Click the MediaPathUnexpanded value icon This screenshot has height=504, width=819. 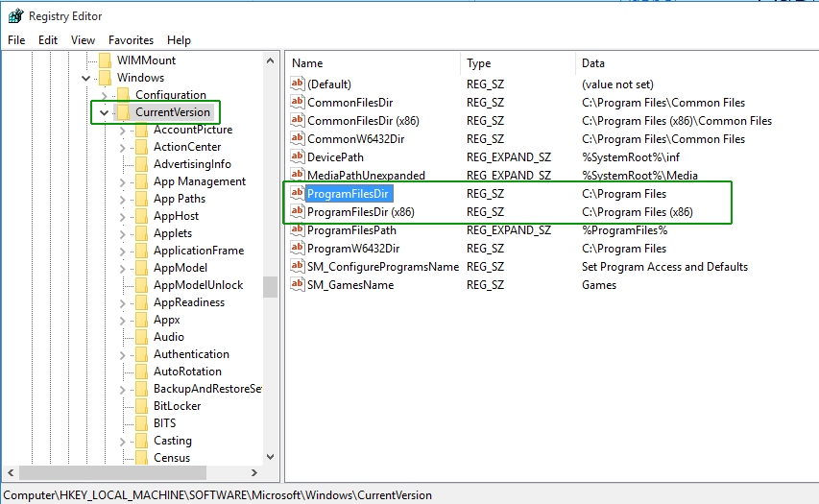point(298,175)
